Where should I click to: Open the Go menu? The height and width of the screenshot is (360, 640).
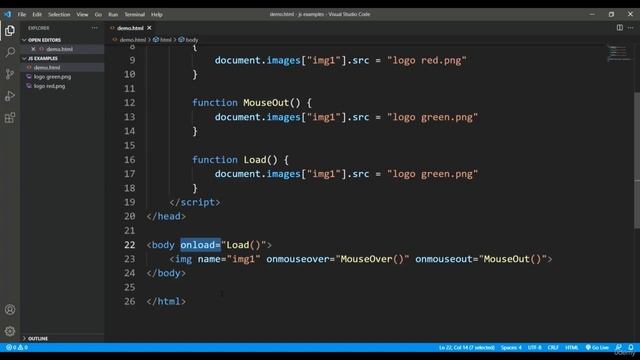point(98,14)
